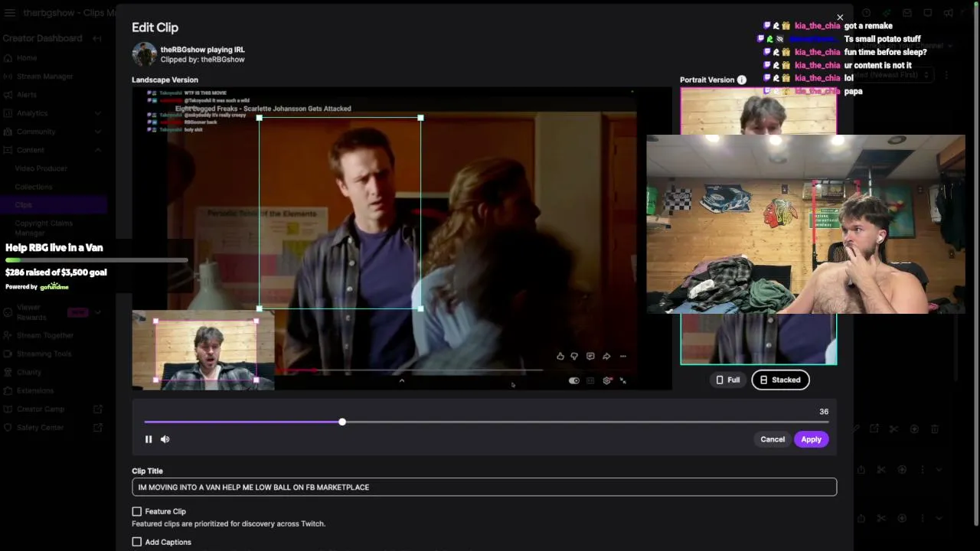Open Stream Manager from the sidebar
Image resolution: width=980 pixels, height=551 pixels.
pos(45,77)
